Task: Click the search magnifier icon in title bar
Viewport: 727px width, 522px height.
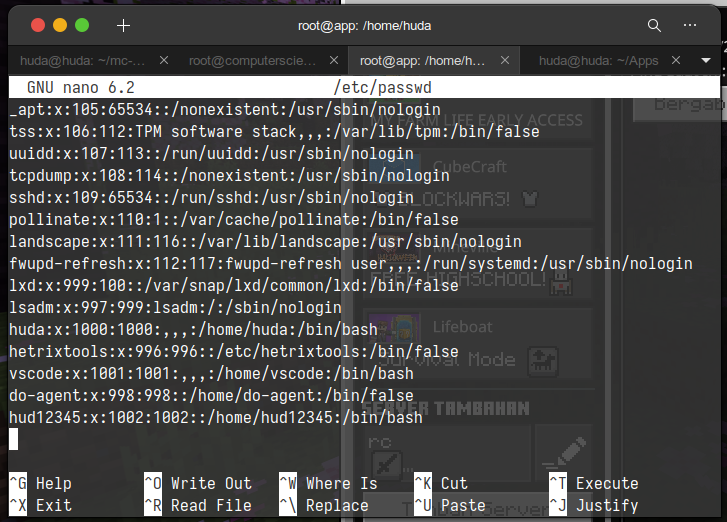Action: coord(654,25)
